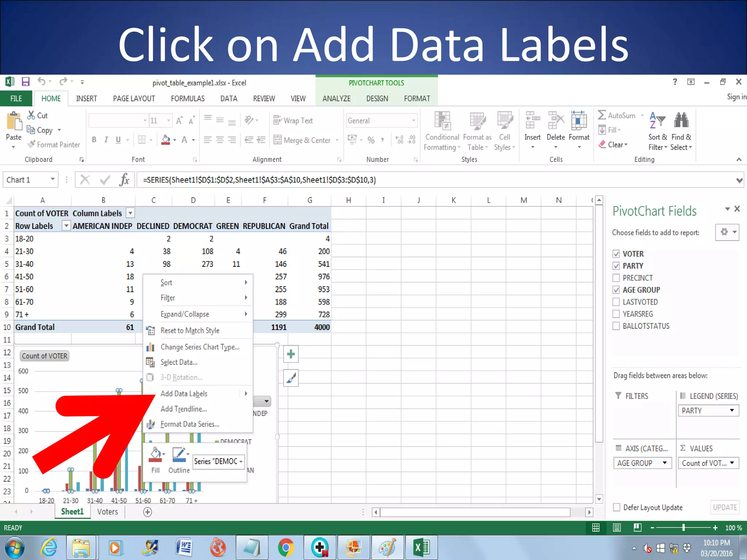Choose Format Data Series in context menu
Image resolution: width=747 pixels, height=560 pixels.
pos(198,424)
